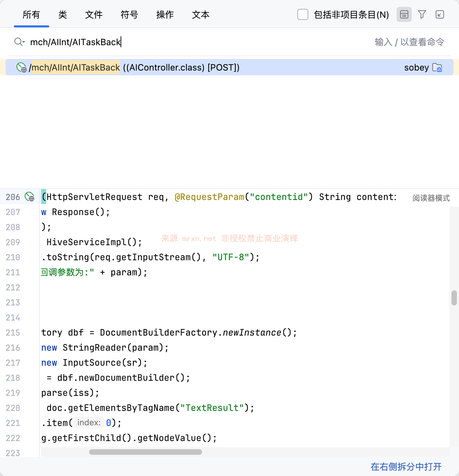
Task: Select the 文件 tab
Action: pyautogui.click(x=94, y=15)
